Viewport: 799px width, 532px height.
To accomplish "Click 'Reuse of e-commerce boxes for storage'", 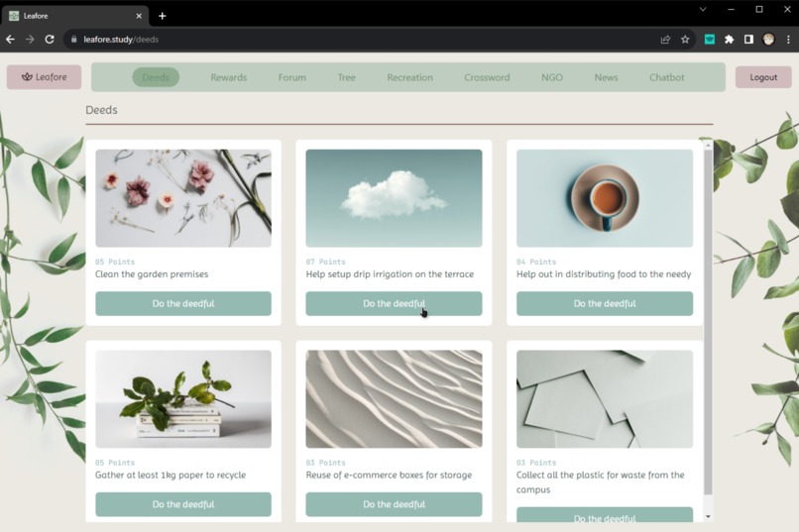I will 389,475.
